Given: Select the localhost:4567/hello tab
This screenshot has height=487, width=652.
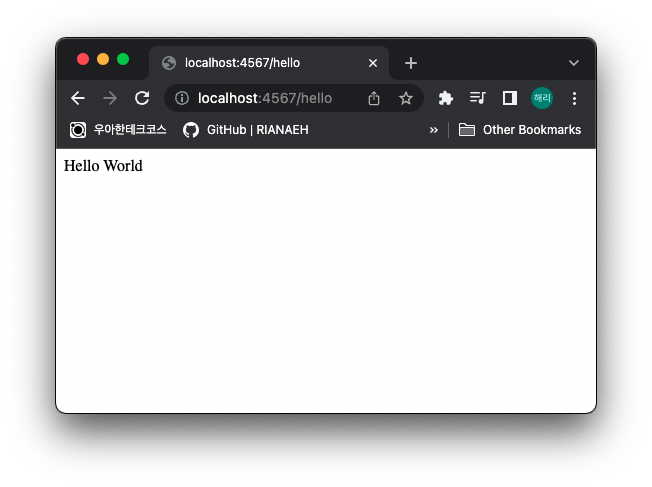Looking at the screenshot, I should coord(269,63).
